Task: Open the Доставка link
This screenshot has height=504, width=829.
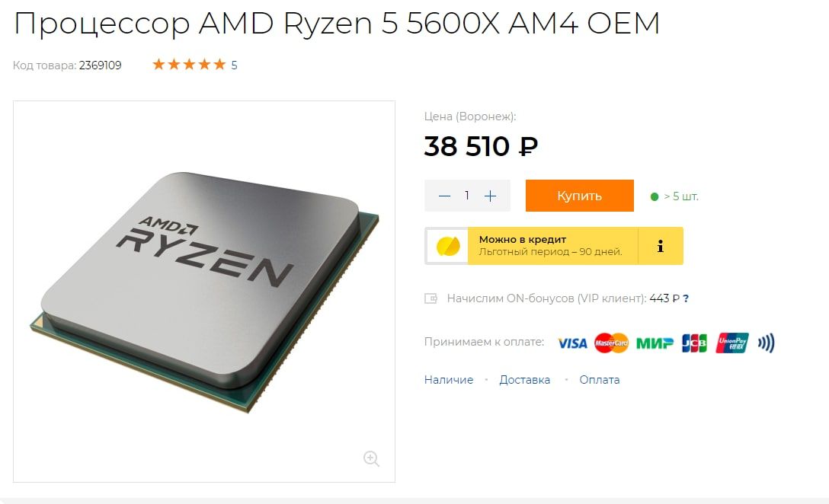Action: [524, 380]
